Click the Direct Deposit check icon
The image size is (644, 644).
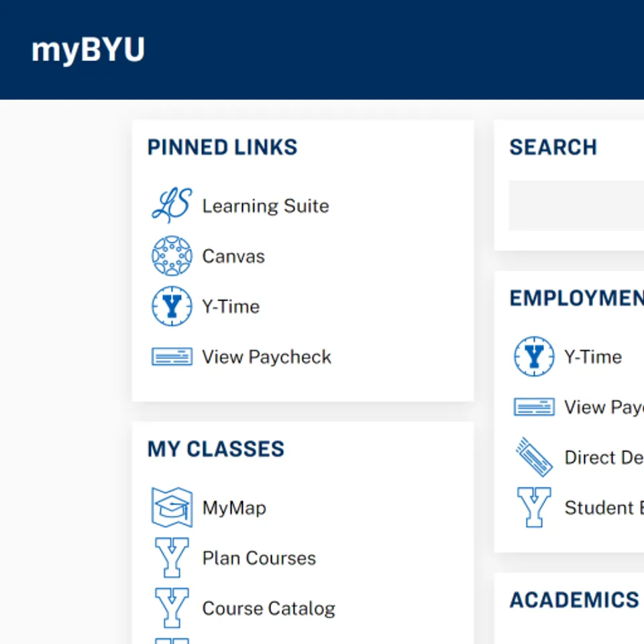coord(534,457)
